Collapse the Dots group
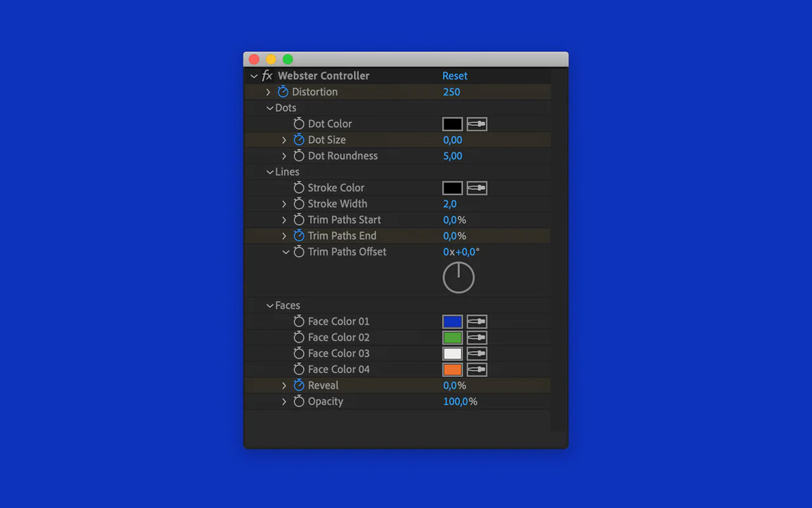The width and height of the screenshot is (812, 508). [x=269, y=108]
